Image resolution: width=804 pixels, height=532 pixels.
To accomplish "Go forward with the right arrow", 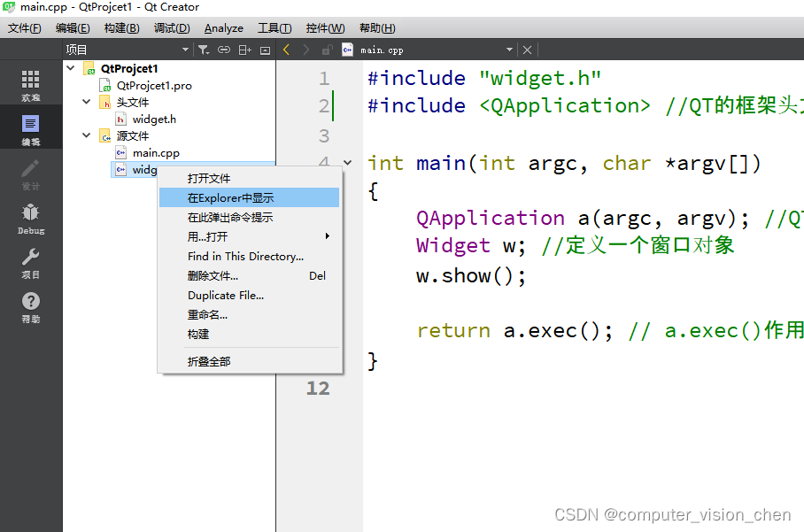I will click(306, 50).
